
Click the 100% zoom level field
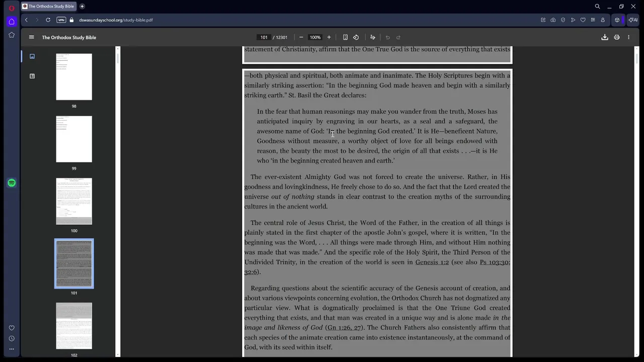(315, 37)
